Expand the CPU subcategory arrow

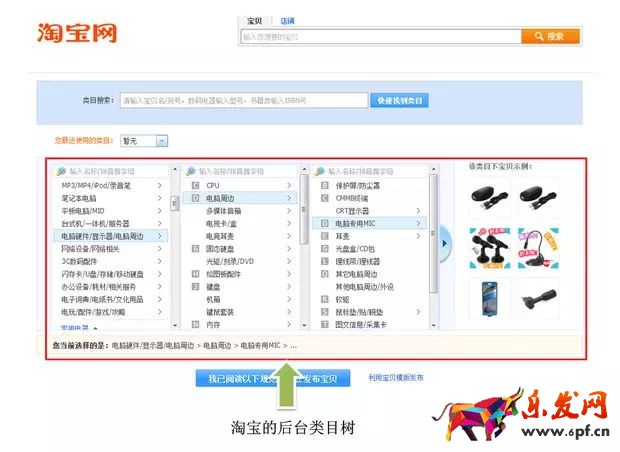289,185
